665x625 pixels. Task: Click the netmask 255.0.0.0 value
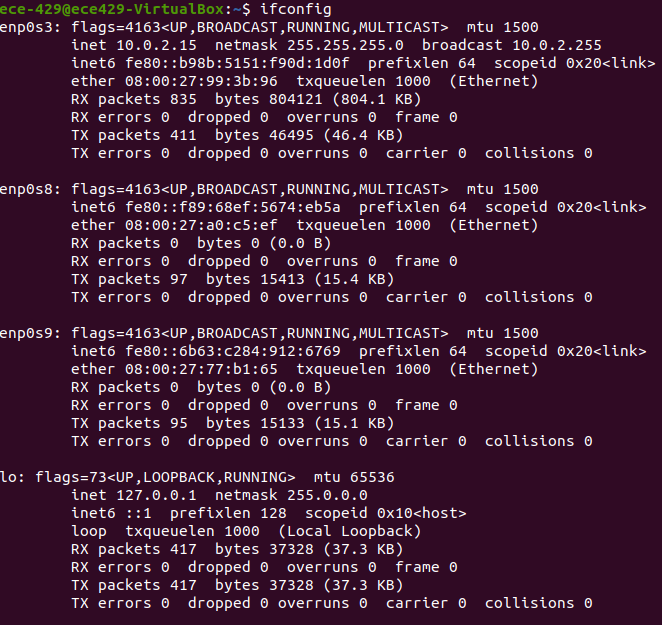pos(323,495)
